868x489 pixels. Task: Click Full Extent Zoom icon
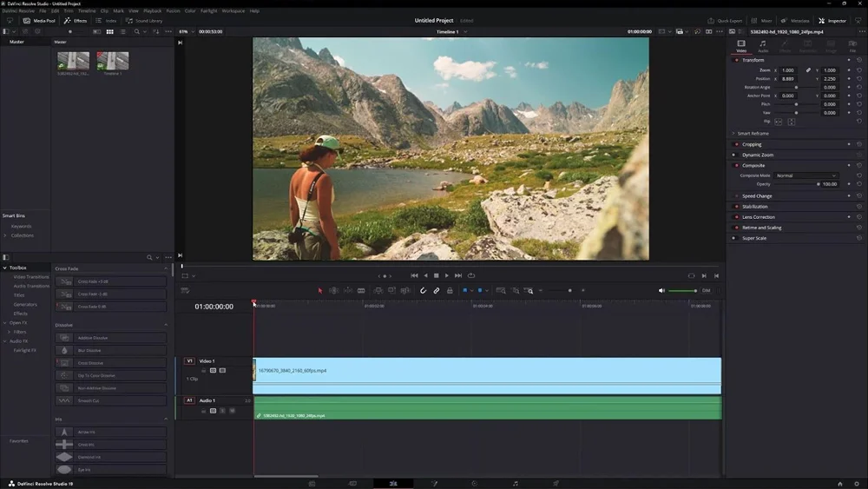(x=501, y=291)
